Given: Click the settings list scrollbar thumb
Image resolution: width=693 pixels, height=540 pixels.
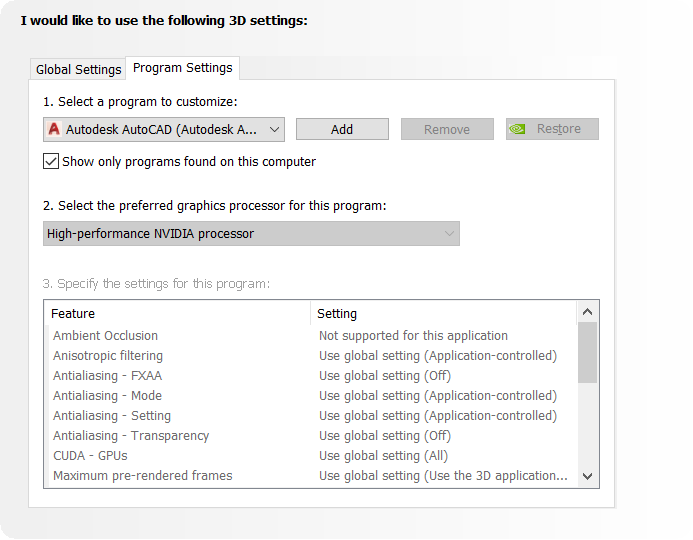Looking at the screenshot, I should point(588,352).
